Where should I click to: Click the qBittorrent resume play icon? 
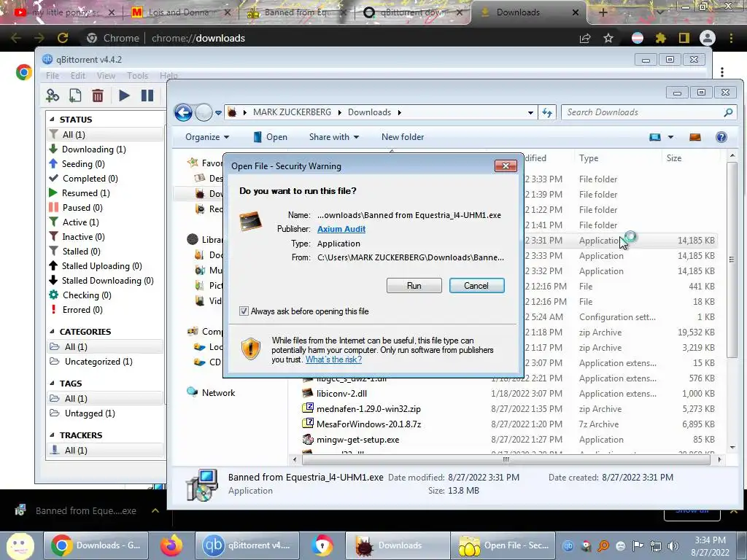(x=124, y=96)
